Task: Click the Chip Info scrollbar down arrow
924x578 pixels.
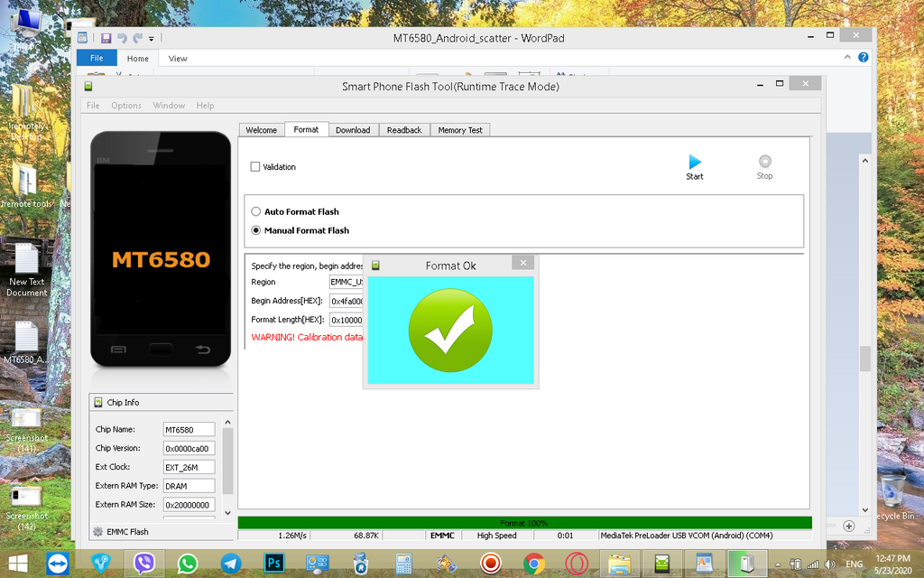Action: tap(228, 513)
